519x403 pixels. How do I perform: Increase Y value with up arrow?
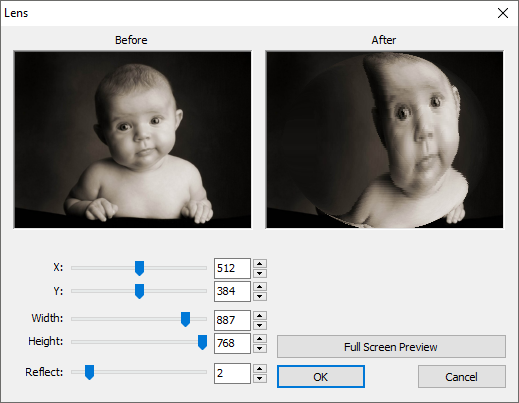click(x=260, y=286)
